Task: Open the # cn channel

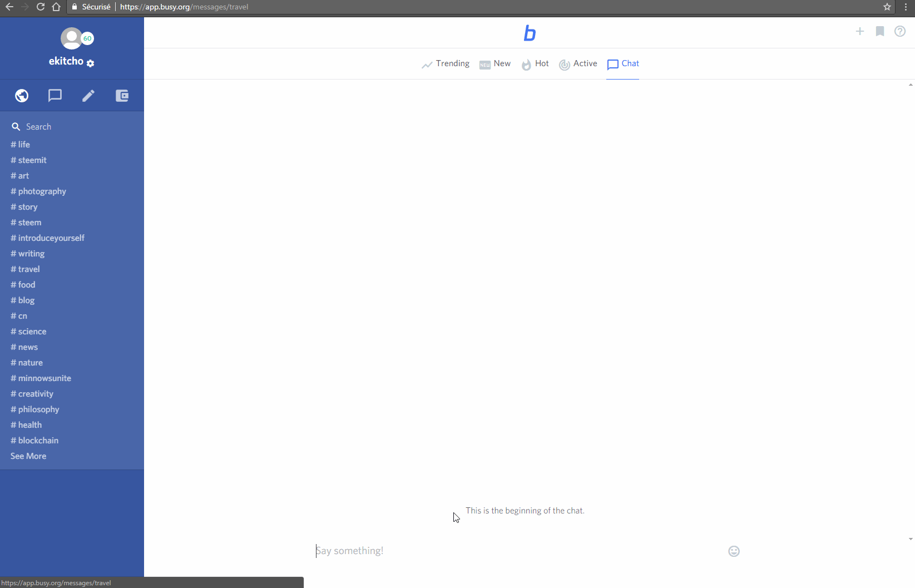Action: (x=19, y=316)
